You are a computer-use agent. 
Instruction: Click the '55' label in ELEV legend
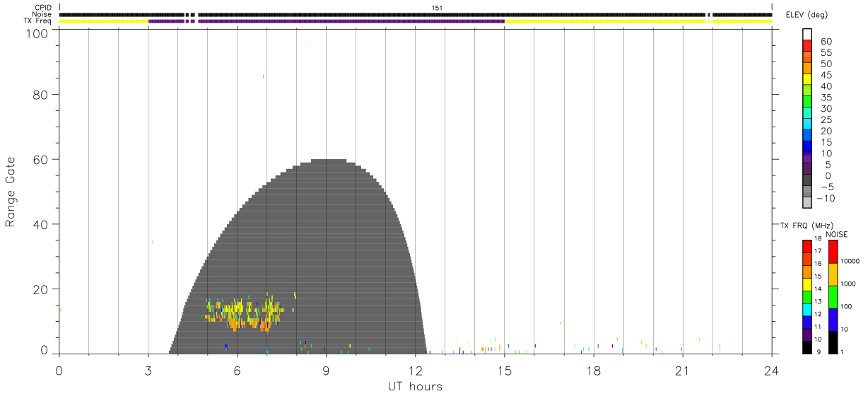pos(826,52)
